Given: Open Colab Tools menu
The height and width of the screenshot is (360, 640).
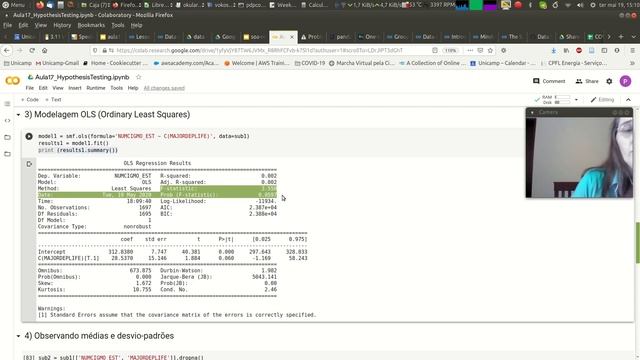Looking at the screenshot, I should 116,88.
